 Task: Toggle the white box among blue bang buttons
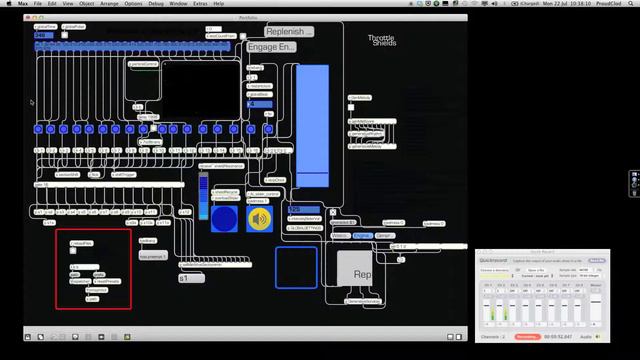pos(153,128)
